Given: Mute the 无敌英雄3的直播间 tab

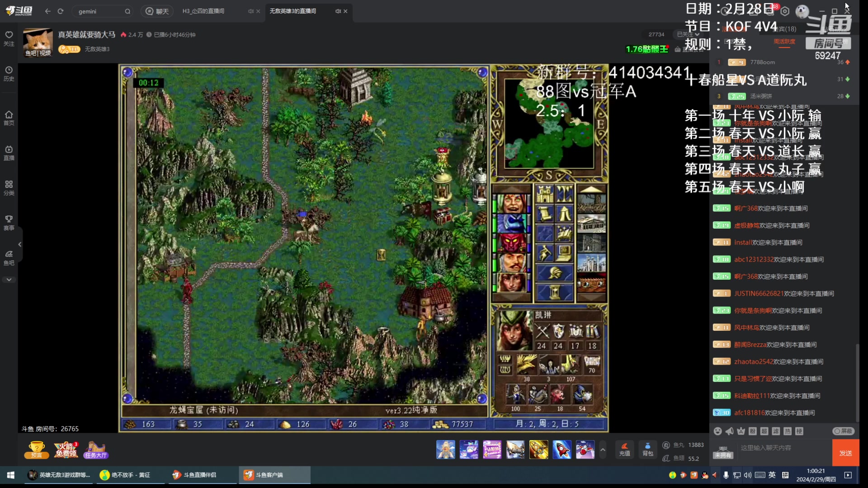Looking at the screenshot, I should click(338, 11).
